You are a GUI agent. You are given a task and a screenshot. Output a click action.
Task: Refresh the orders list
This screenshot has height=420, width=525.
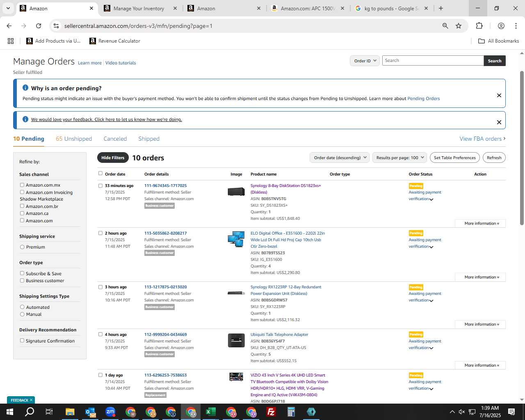coord(494,157)
